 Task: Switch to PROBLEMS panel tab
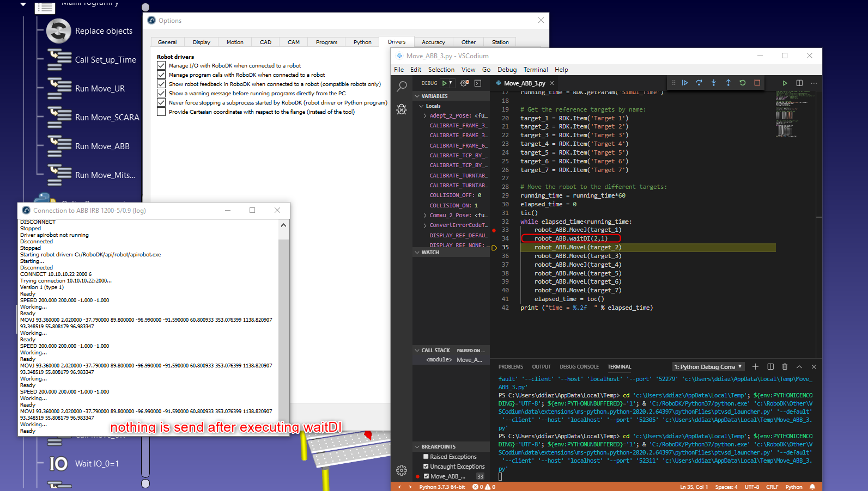click(x=511, y=367)
